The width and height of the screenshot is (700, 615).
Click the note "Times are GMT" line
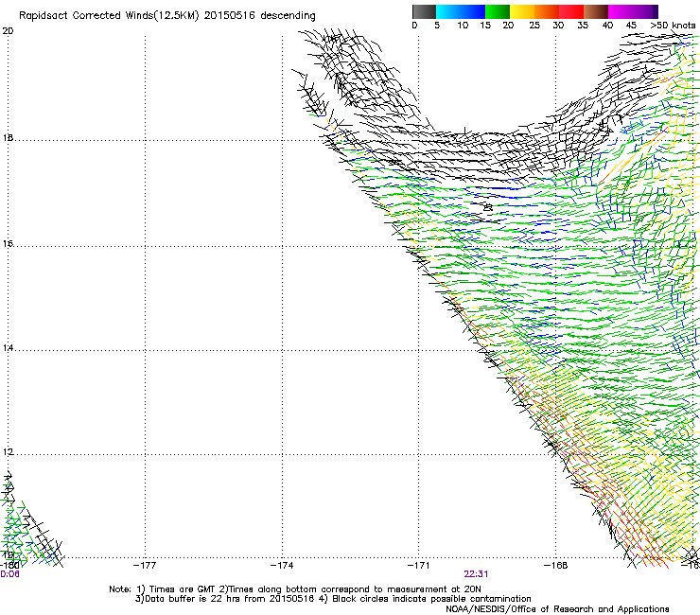294,589
